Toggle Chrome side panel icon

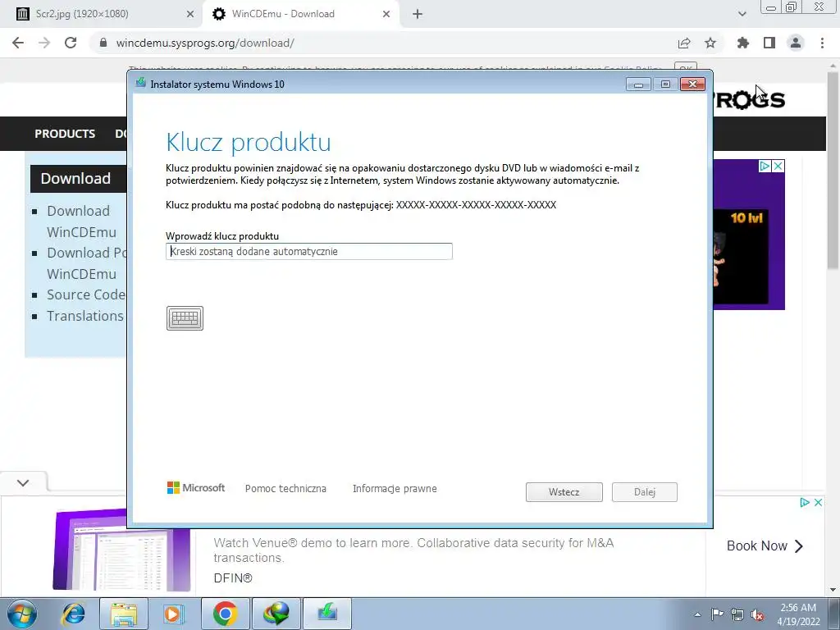(x=769, y=43)
